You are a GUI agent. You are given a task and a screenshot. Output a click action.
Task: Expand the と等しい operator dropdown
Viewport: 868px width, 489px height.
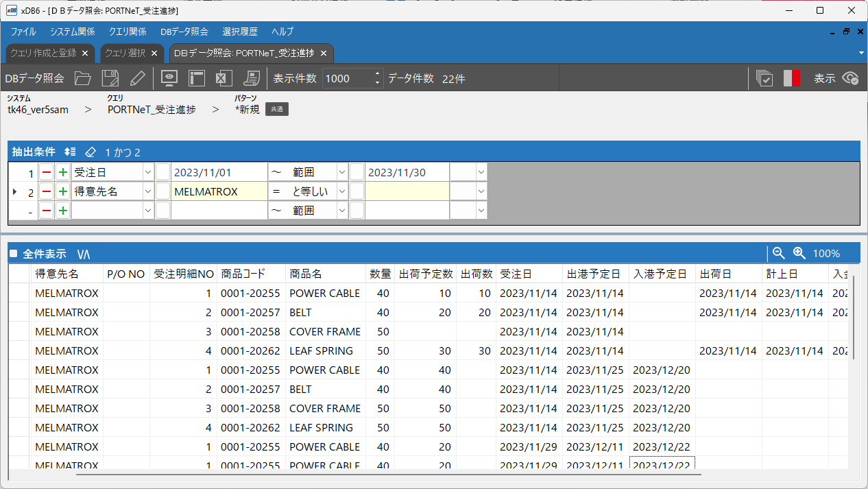[x=342, y=191]
